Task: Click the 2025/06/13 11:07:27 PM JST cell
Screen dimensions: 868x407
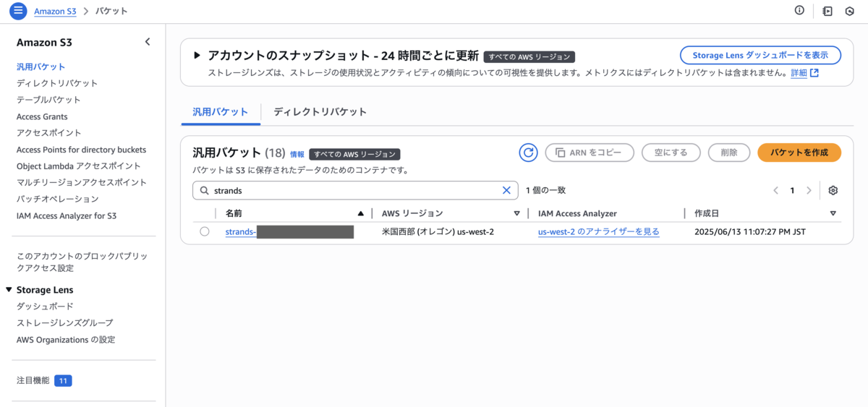Action: (750, 232)
